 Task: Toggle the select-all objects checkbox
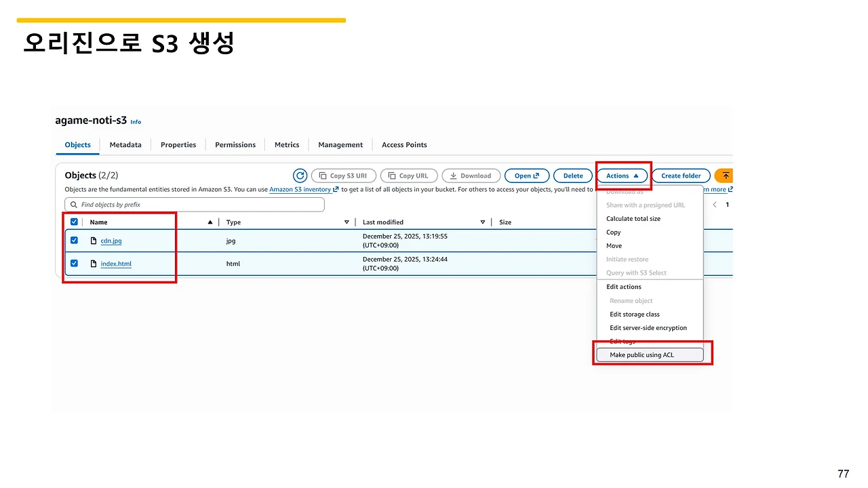75,222
